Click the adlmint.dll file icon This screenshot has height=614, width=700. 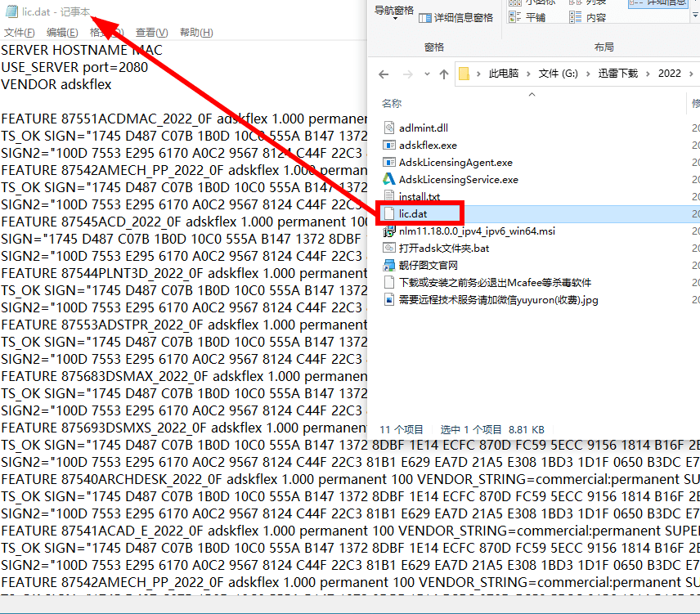pyautogui.click(x=389, y=128)
